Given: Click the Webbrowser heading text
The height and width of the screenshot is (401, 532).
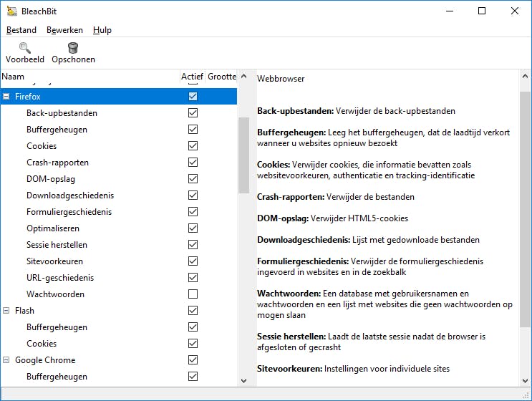Looking at the screenshot, I should (281, 79).
